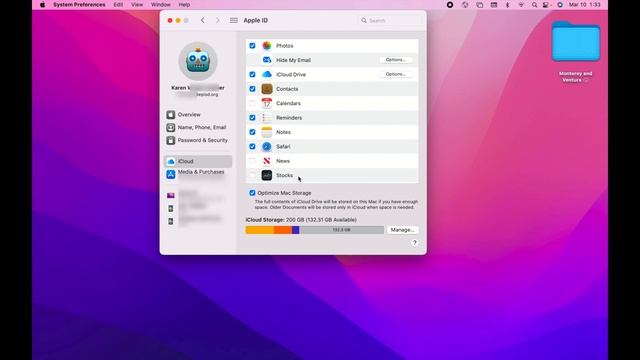Click the robot profile avatar
This screenshot has width=640, height=360.
(198, 61)
